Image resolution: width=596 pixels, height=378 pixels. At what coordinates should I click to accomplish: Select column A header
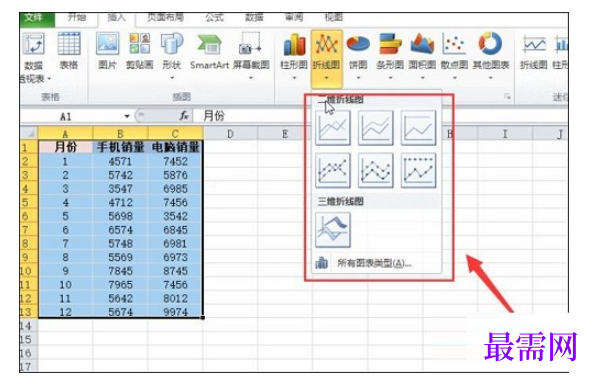[65, 133]
